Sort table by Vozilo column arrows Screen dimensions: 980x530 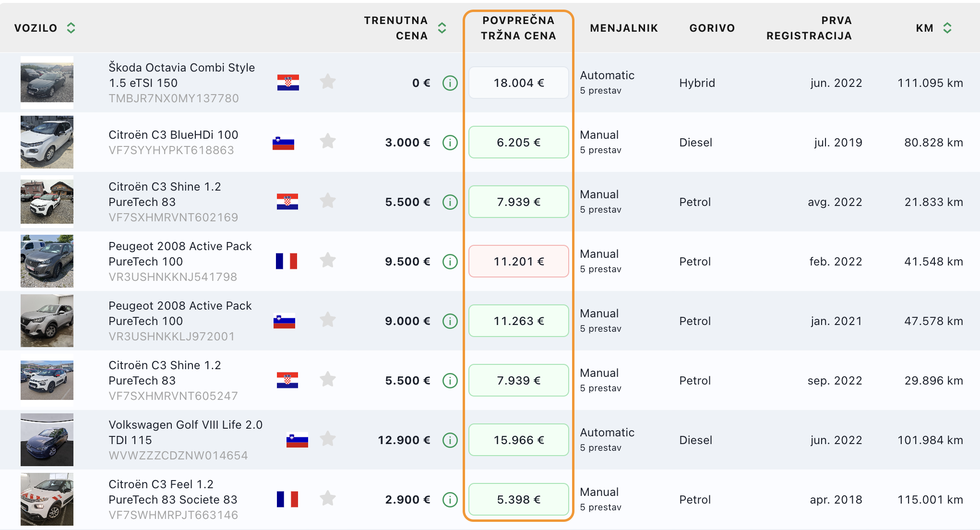71,28
